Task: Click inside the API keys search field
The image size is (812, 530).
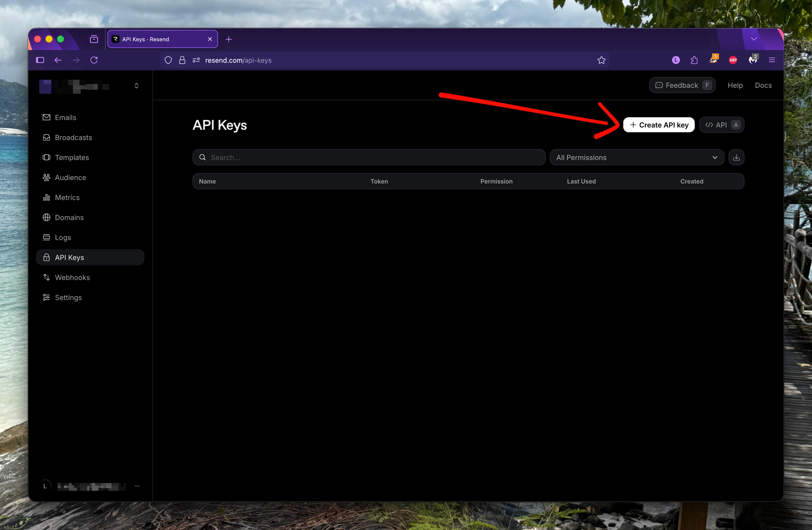Action: coord(368,157)
